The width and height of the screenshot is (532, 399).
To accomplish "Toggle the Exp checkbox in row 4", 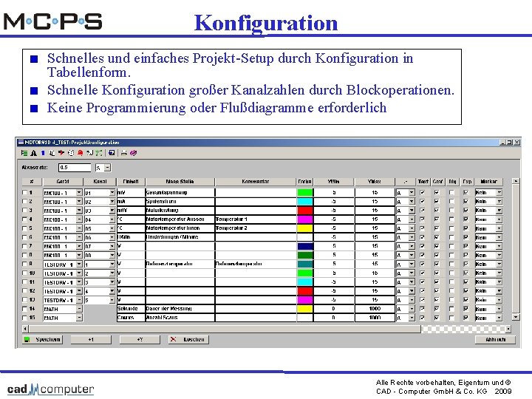I will click(x=466, y=219).
